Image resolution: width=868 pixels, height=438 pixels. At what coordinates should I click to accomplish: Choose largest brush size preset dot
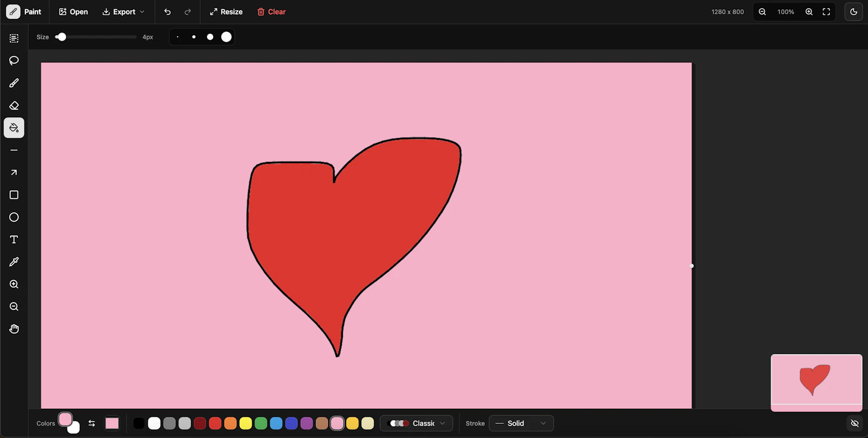pyautogui.click(x=227, y=37)
